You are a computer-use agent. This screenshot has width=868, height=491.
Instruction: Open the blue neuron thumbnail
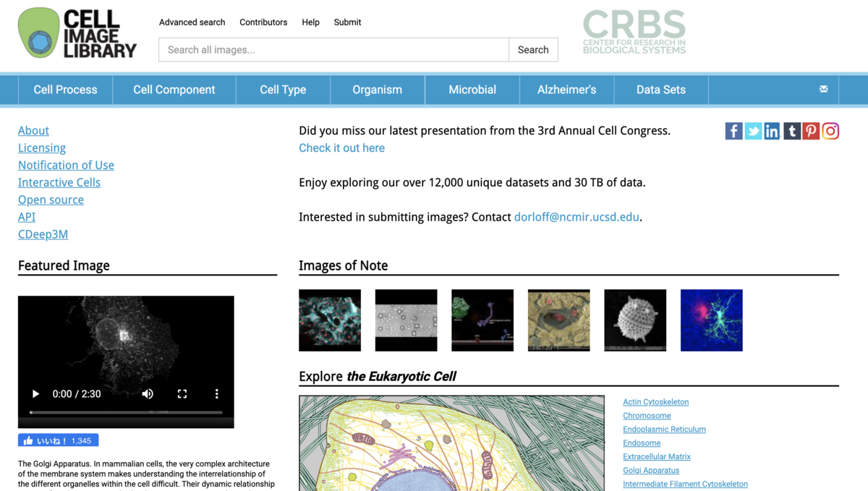(712, 320)
